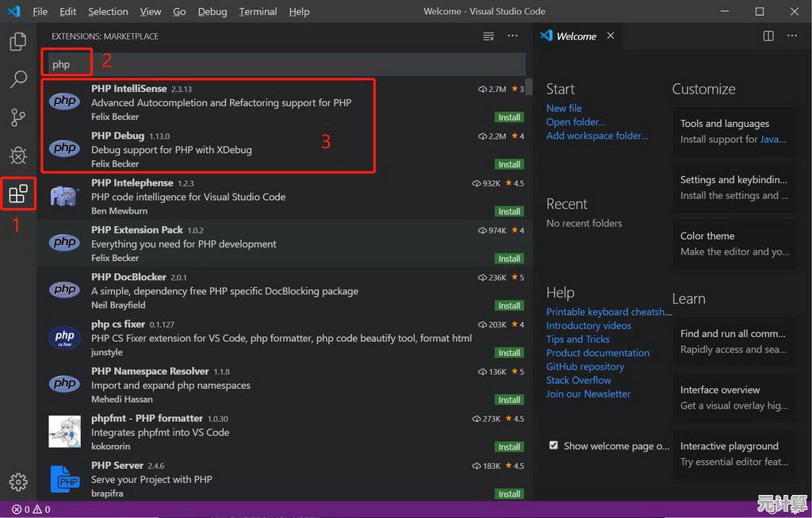Open the Manage gear icon

click(x=17, y=482)
